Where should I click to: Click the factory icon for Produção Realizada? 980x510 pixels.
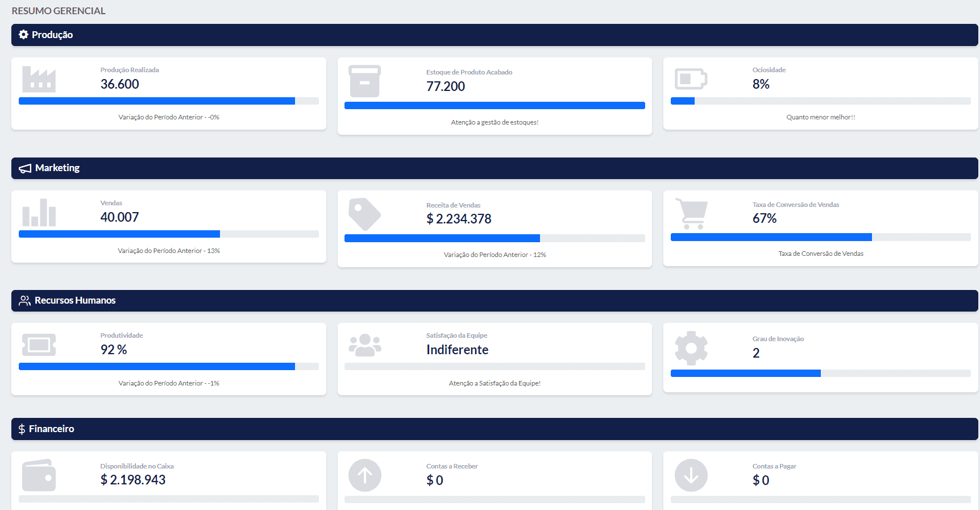tap(39, 79)
